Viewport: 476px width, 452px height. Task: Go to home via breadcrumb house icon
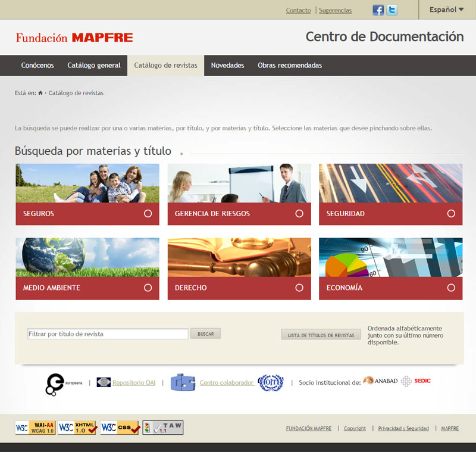[40, 93]
